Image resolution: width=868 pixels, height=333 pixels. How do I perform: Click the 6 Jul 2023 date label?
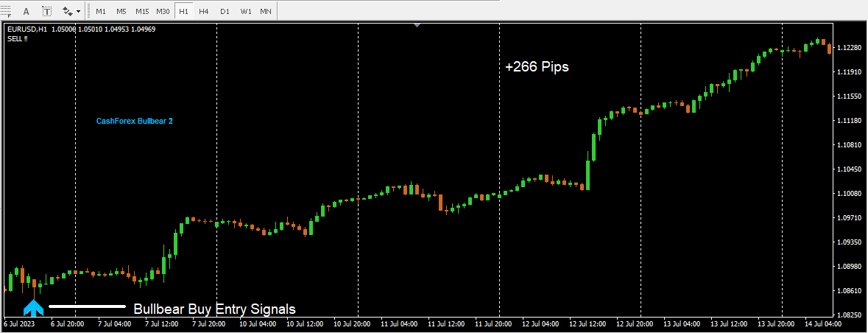19,324
